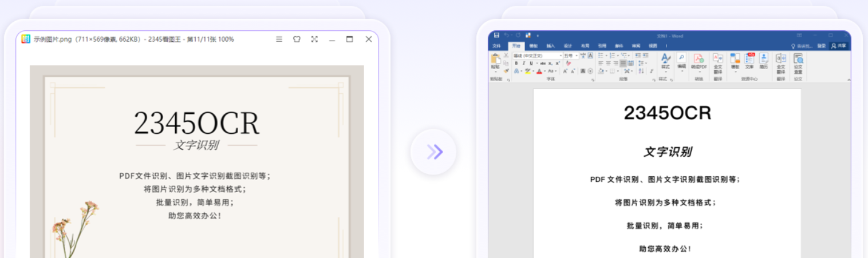The height and width of the screenshot is (258, 868).
Task: Click the Save icon in Word's quick access toolbar
Action: click(496, 35)
